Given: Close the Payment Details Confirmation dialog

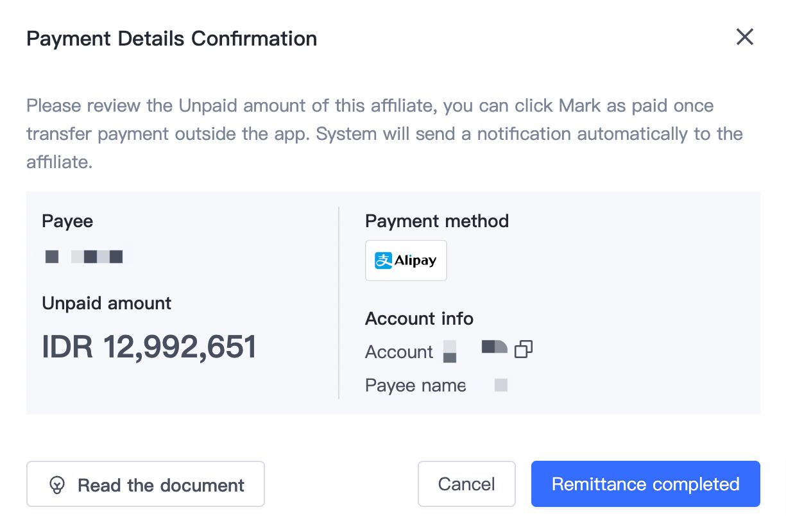Looking at the screenshot, I should (x=744, y=37).
